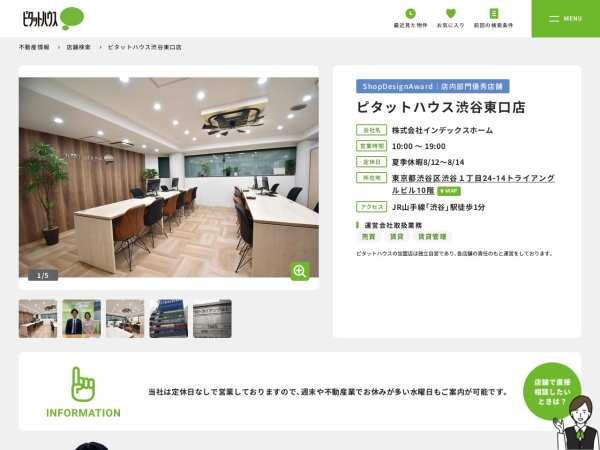
Task: Click the INFORMATION pointing hand icon
Action: [83, 384]
